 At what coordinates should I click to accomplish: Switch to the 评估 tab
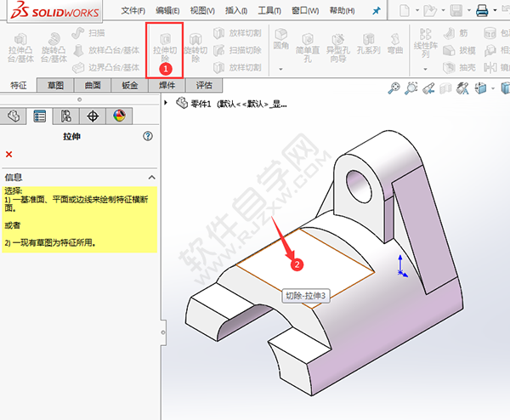(204, 85)
